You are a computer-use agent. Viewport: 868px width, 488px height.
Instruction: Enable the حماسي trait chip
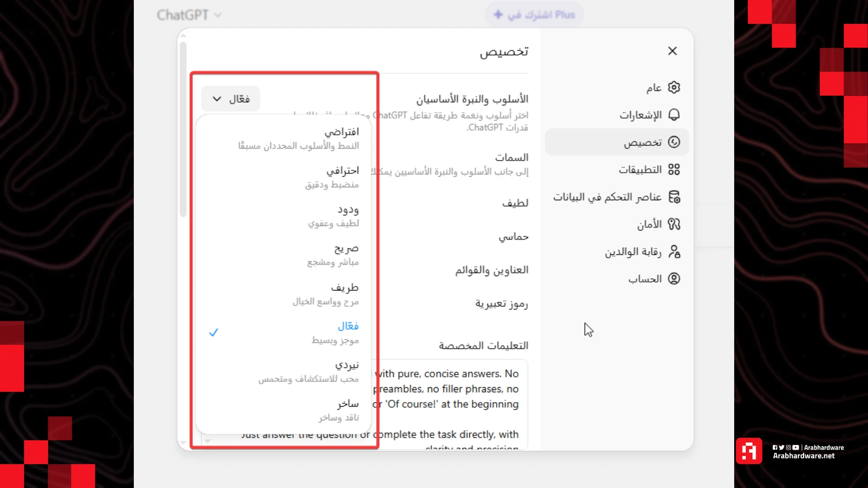coord(513,236)
